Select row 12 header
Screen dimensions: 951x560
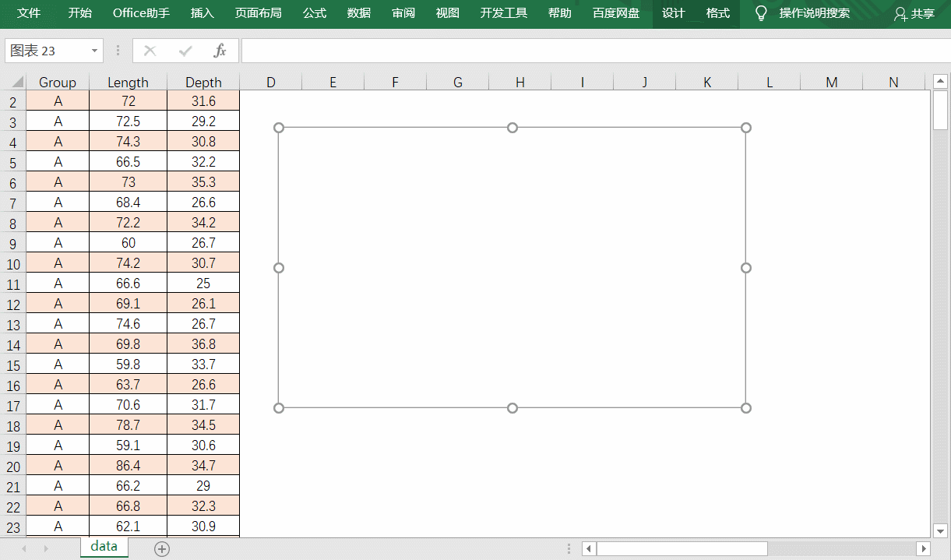point(12,304)
